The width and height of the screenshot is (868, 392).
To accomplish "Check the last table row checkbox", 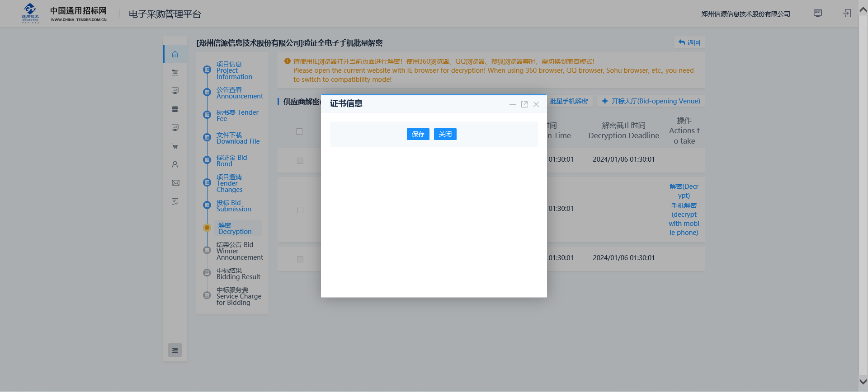I will (300, 259).
